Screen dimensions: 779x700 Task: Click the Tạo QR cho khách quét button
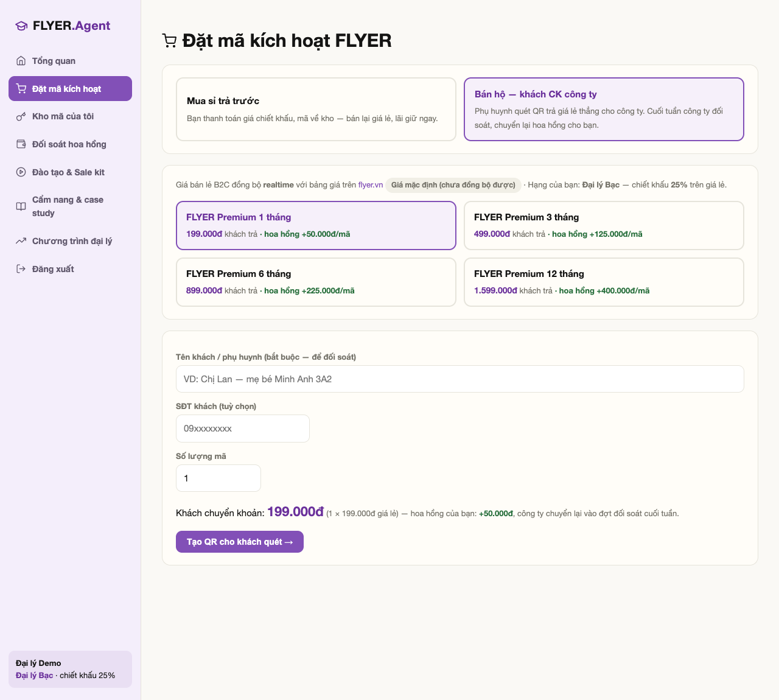240,542
